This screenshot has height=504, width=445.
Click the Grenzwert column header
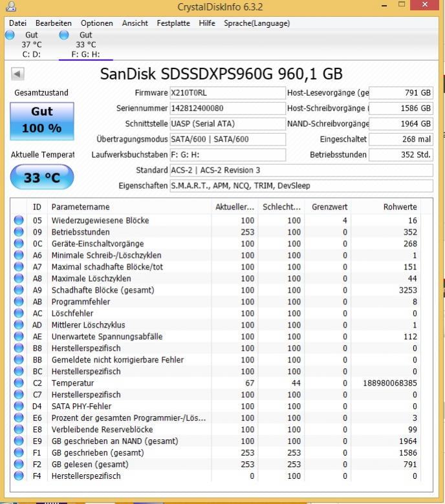[x=329, y=207]
